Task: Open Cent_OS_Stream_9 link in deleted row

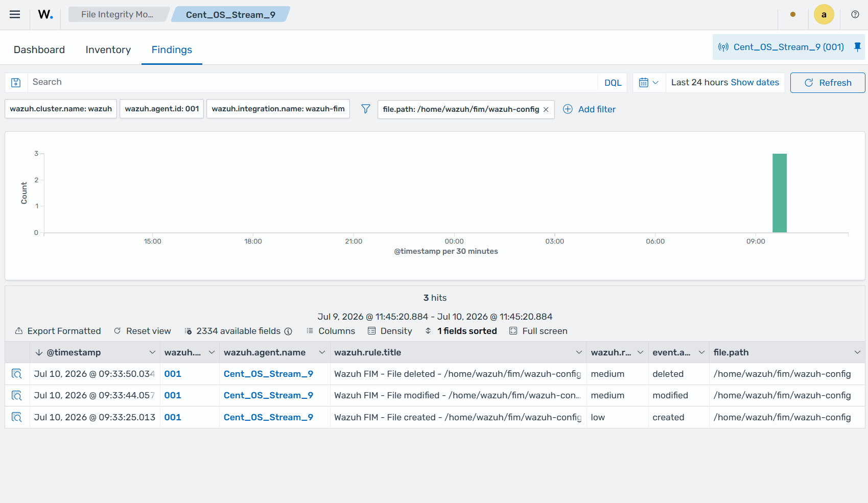Action: pos(268,374)
